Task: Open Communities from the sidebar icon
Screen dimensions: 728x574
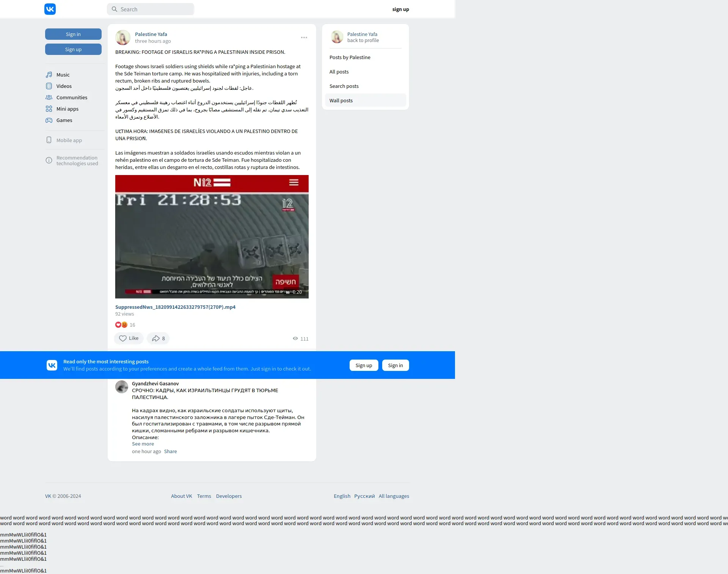Action: (49, 97)
